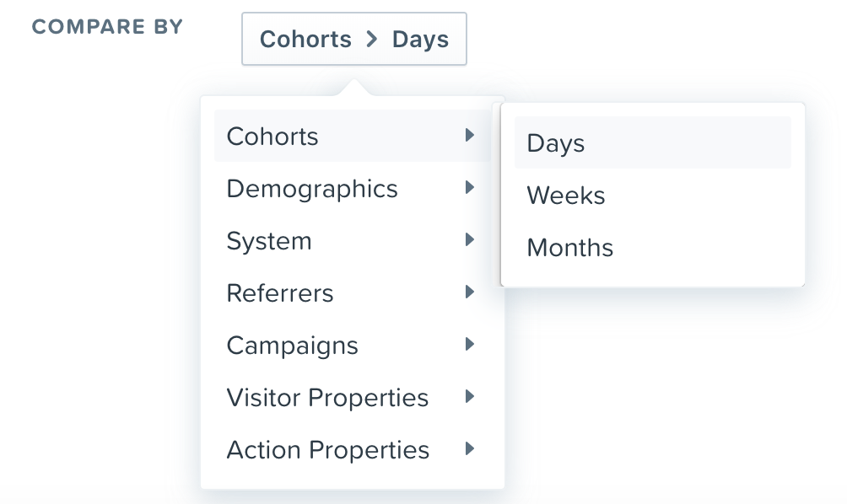Viewport: 847px width, 504px height.
Task: Expand the Referrers submenu arrow
Action: (x=470, y=292)
